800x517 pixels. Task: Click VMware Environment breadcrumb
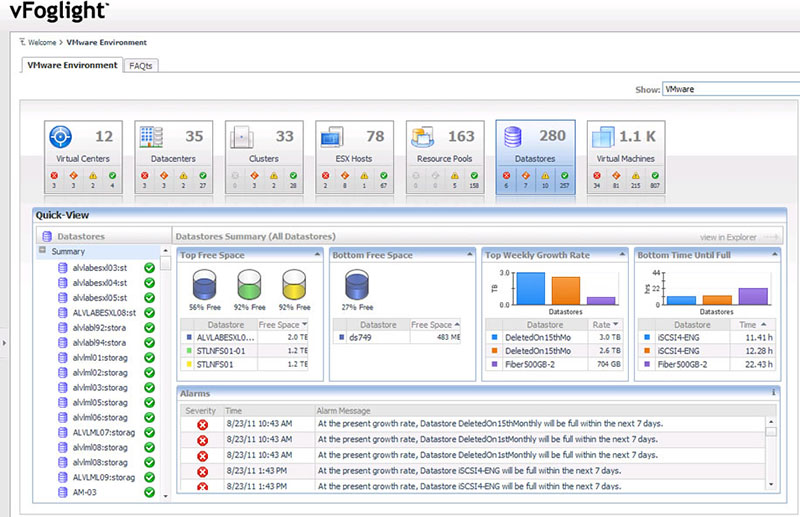click(107, 42)
